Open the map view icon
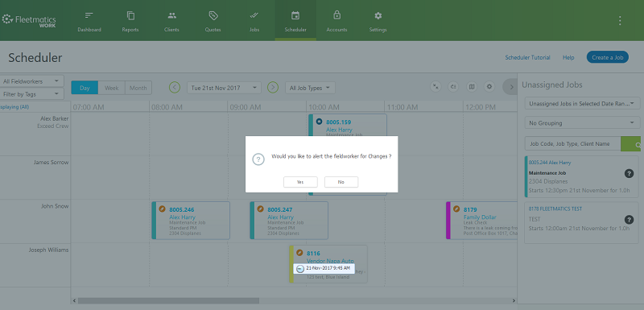This screenshot has height=310, width=644. pos(472,87)
